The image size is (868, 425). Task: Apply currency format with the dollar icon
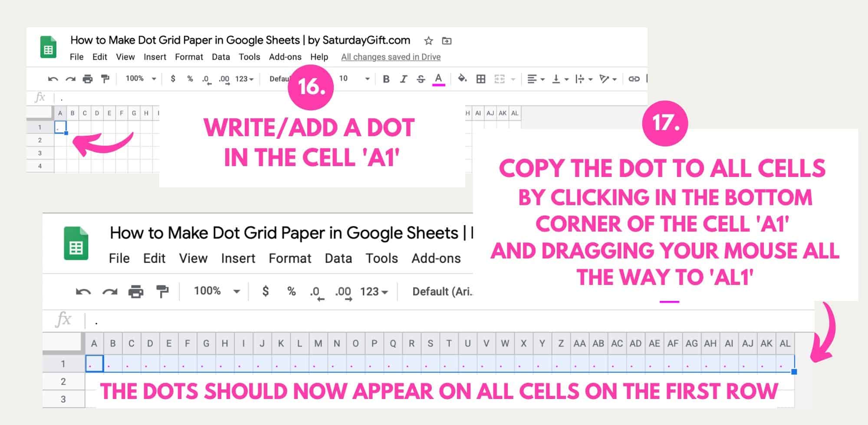click(x=173, y=79)
